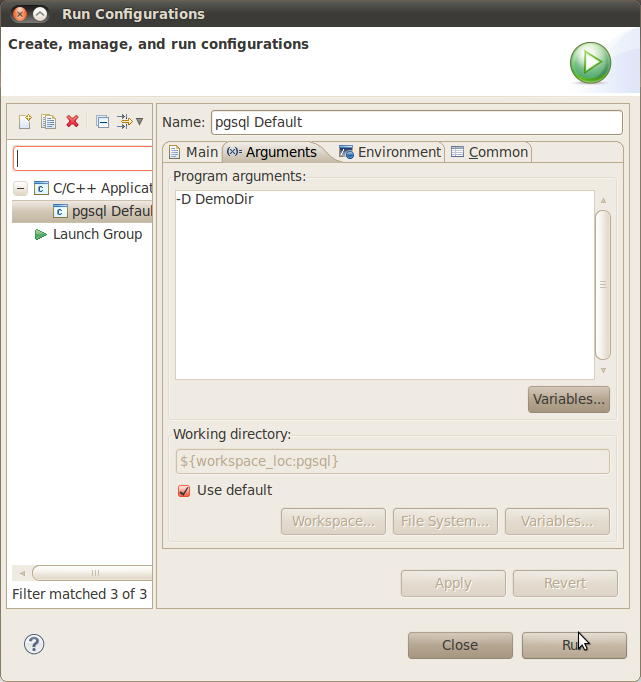Click the Close button
This screenshot has height=682, width=641.
point(460,645)
